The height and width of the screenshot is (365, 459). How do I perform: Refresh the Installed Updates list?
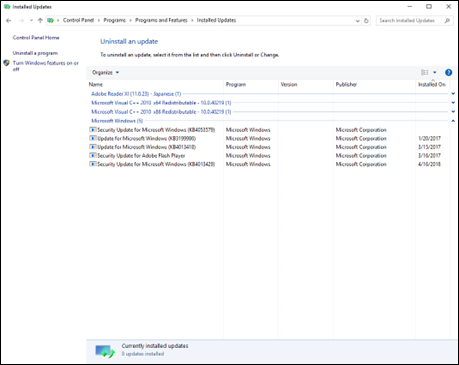(366, 20)
